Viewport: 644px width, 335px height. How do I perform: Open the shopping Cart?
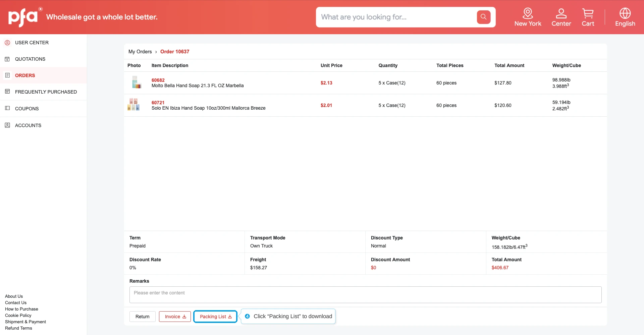[588, 17]
